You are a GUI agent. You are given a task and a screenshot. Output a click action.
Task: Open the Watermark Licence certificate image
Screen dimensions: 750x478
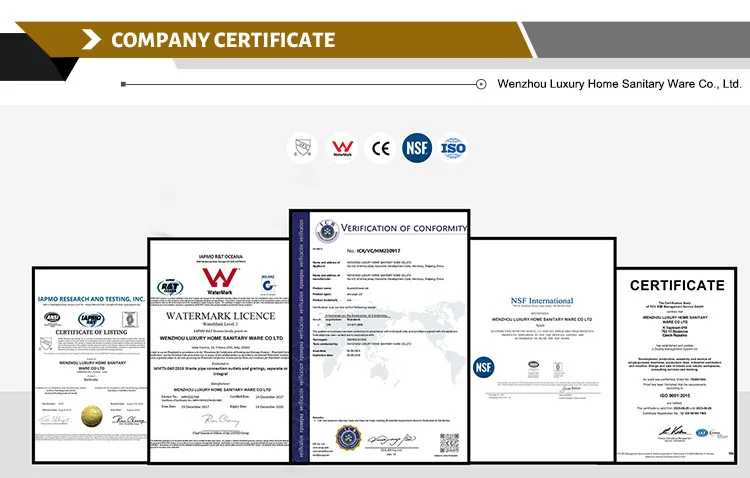point(219,351)
